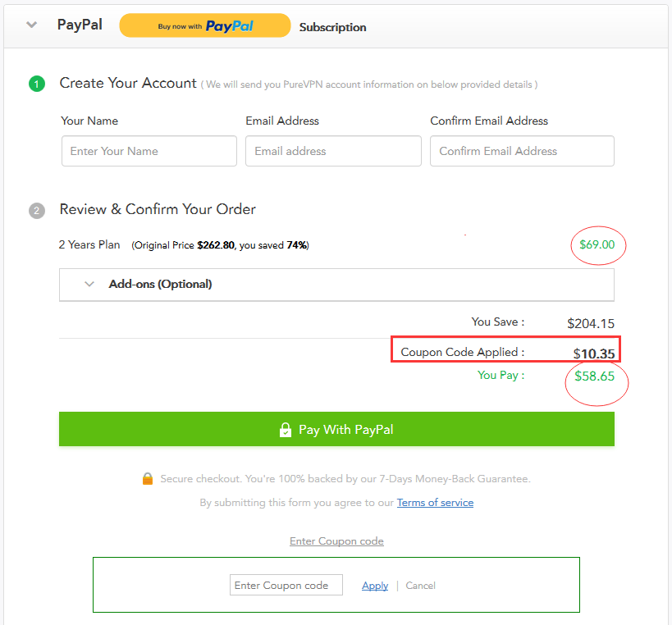Click the orange secure checkout padlock icon
Screen dimensions: 672x625
click(x=148, y=478)
